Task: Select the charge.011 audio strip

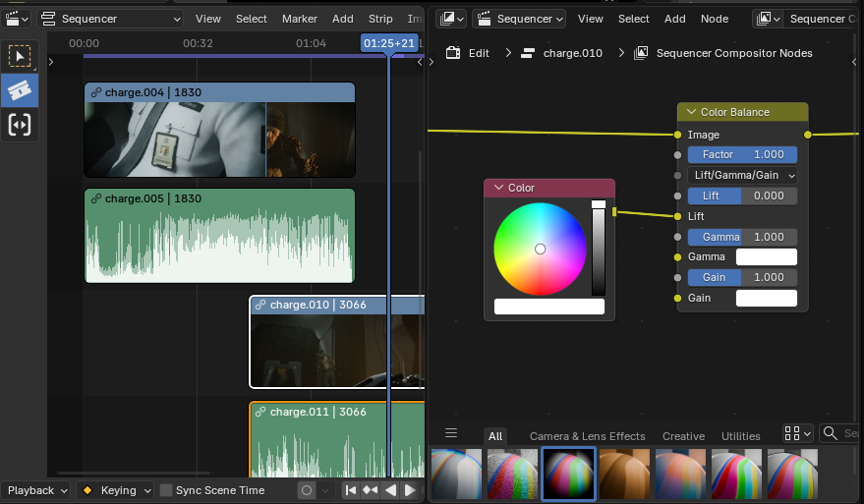Action: (x=337, y=439)
